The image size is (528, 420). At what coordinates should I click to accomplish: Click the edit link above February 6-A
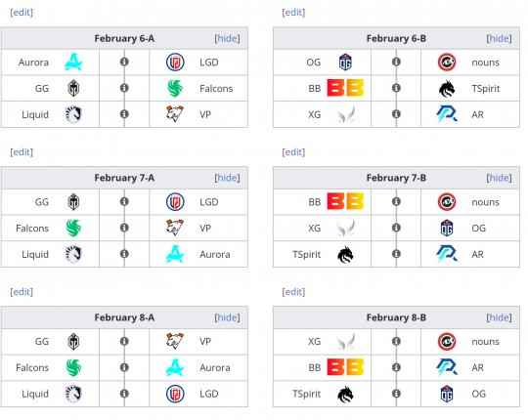[x=22, y=13]
